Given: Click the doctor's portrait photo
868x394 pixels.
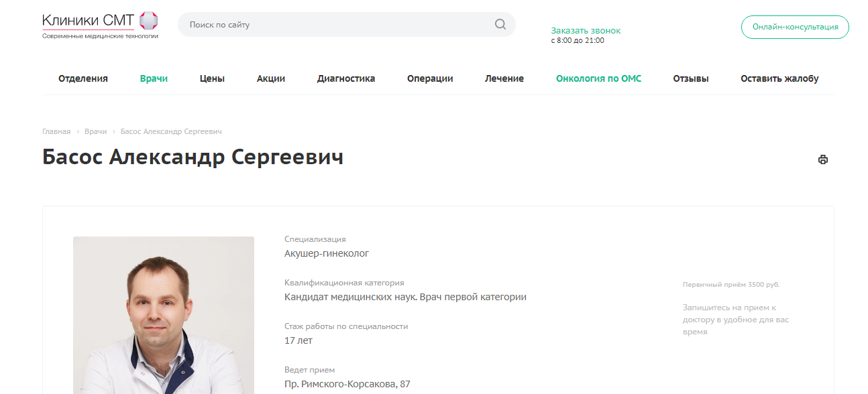Looking at the screenshot, I should coord(164,315).
